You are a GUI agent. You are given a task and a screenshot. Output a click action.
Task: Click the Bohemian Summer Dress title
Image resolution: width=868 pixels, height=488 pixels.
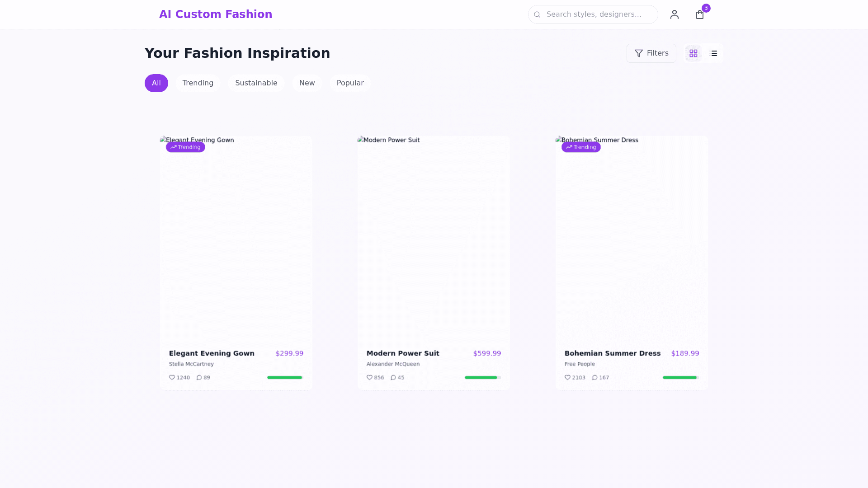612,353
